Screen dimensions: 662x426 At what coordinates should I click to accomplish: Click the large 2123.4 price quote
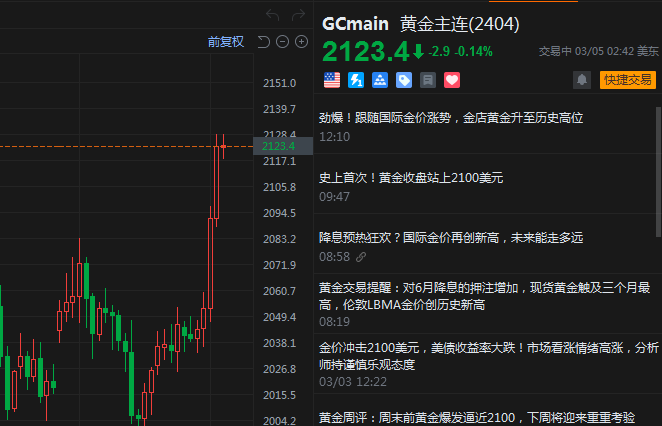[x=366, y=52]
